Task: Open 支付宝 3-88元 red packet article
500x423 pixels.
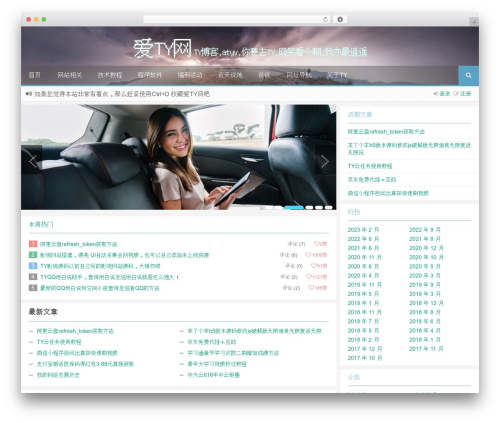Action: pos(85,364)
